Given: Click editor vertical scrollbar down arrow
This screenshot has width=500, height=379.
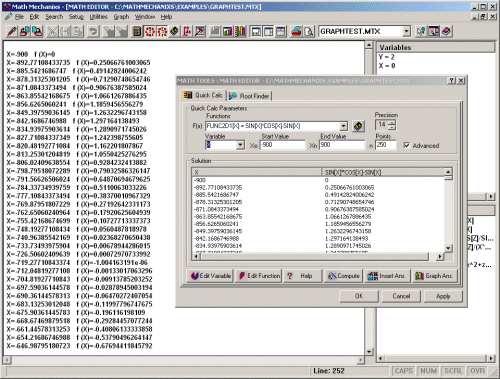Looking at the screenshot, I should [x=369, y=351].
